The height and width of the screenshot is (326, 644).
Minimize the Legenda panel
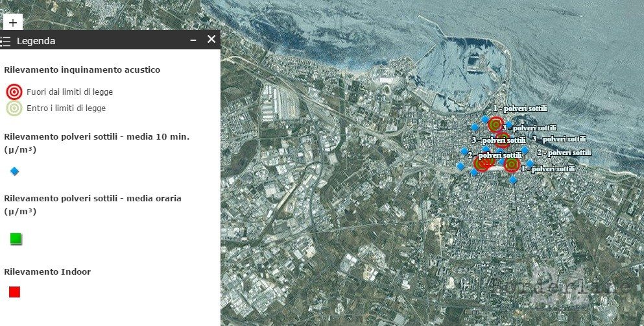click(x=193, y=40)
